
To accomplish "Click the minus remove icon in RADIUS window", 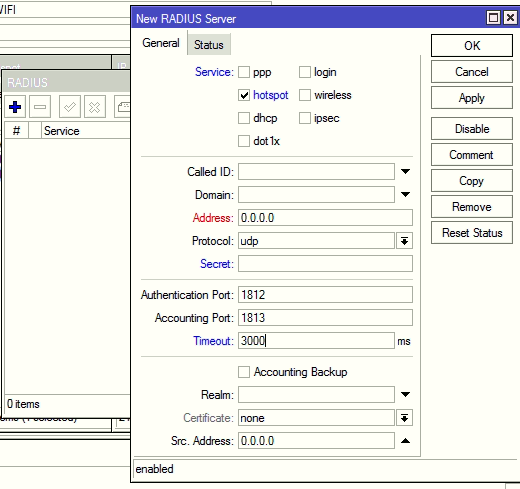I will pos(40,107).
